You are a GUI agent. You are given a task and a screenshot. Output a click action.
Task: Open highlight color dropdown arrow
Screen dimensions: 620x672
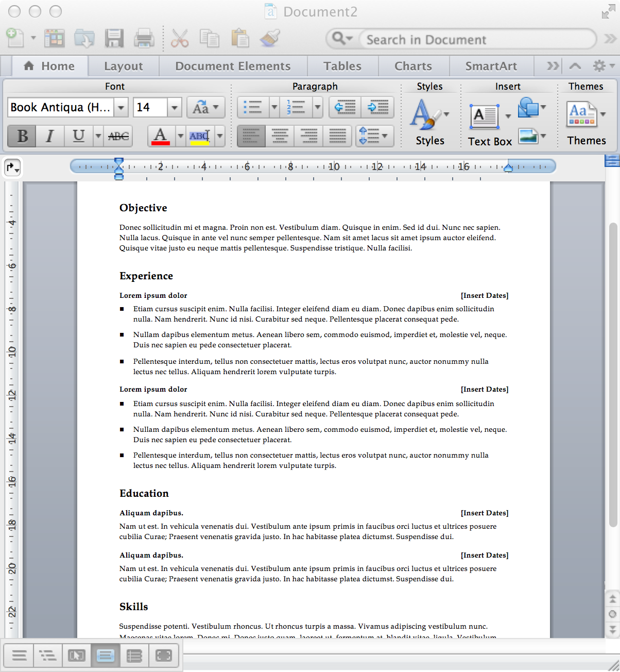(220, 136)
